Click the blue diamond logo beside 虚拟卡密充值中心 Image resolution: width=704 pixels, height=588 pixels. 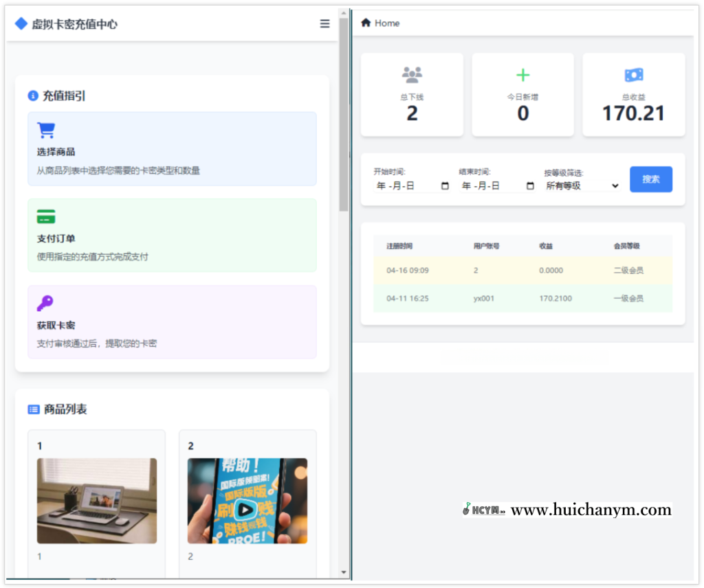pos(21,23)
